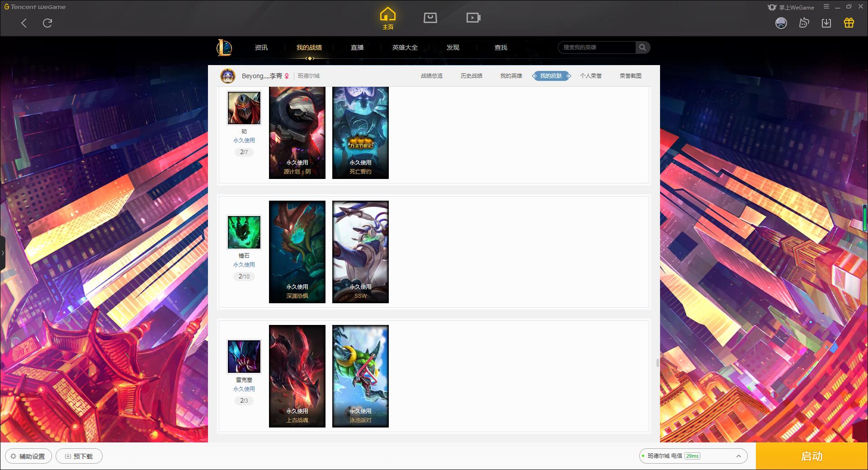
Task: Click the 2/7 skin count badge
Action: (x=244, y=152)
